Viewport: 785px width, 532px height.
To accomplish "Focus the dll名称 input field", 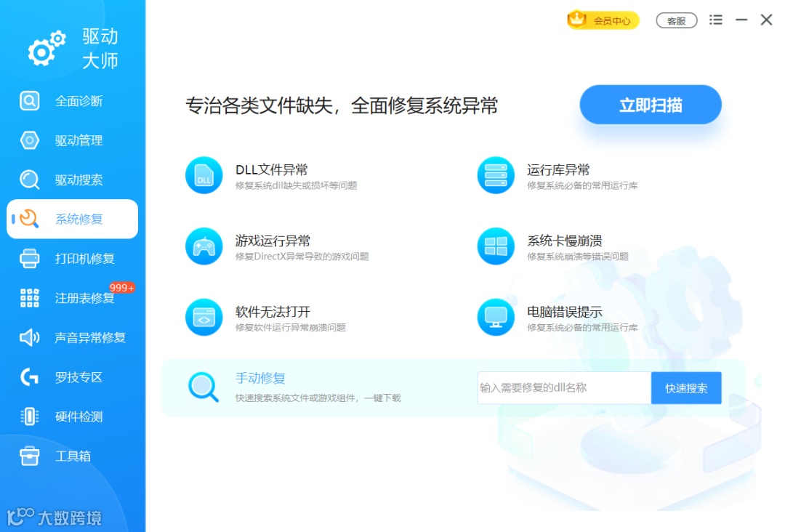I will (564, 388).
